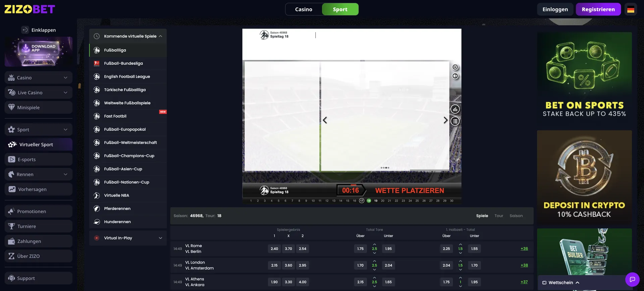Switch to the Sport toggle at top
This screenshot has width=644, height=291.
click(340, 9)
